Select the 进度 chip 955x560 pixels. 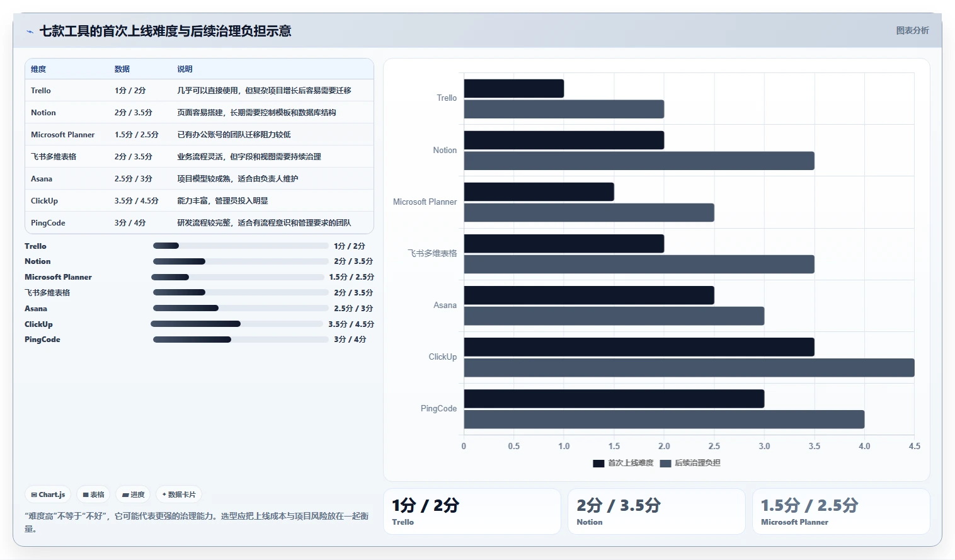pyautogui.click(x=134, y=494)
